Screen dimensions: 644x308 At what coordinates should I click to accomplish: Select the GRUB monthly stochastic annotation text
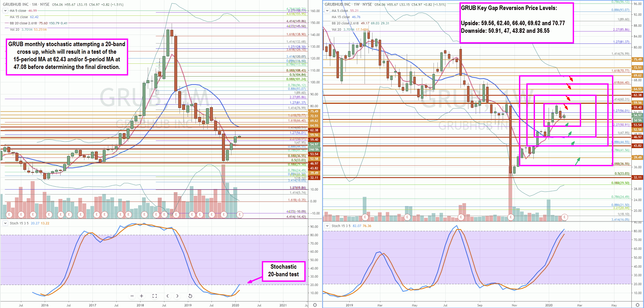67,56
